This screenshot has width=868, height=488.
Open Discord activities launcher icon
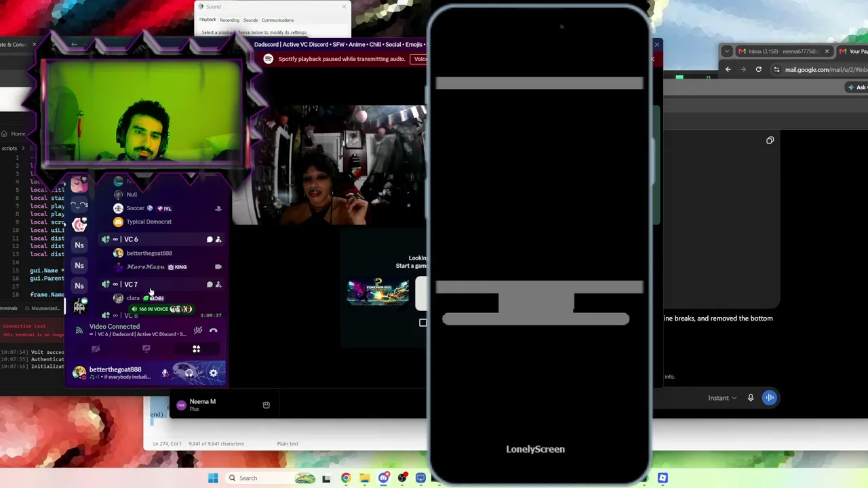196,349
